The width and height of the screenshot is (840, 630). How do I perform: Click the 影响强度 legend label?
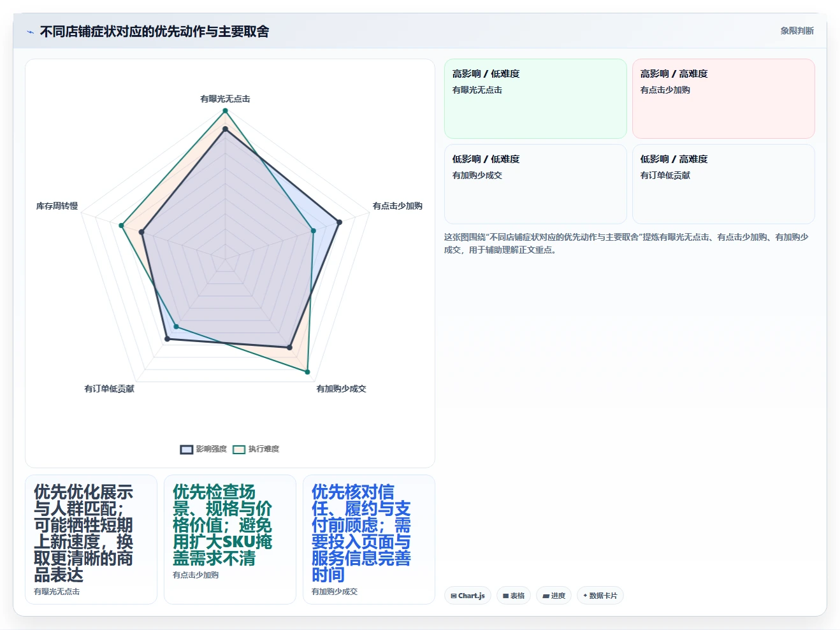212,449
